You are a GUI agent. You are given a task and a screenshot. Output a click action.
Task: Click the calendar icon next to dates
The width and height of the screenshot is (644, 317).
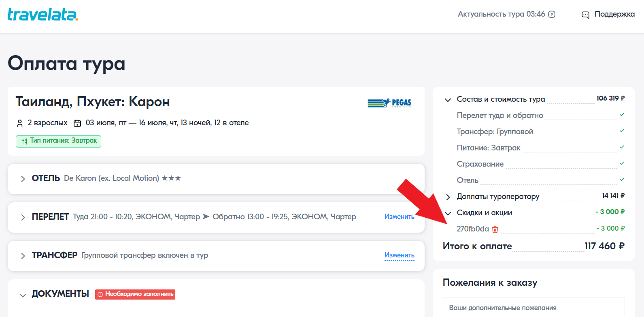(x=77, y=123)
